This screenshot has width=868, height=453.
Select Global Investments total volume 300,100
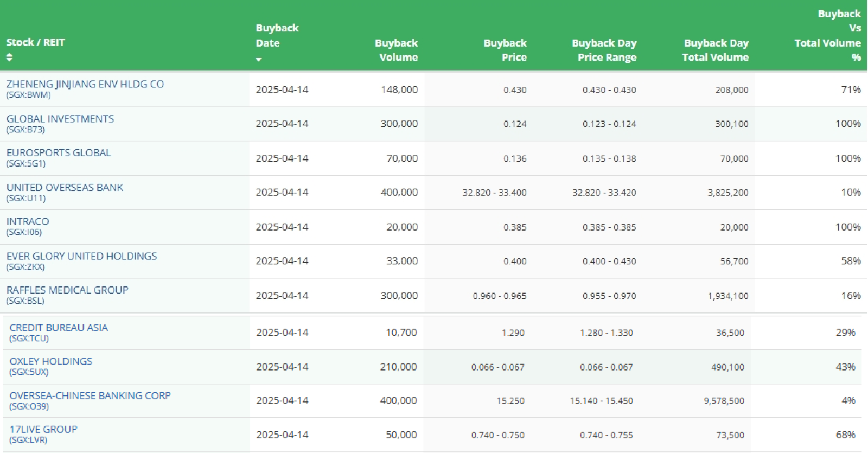732,124
